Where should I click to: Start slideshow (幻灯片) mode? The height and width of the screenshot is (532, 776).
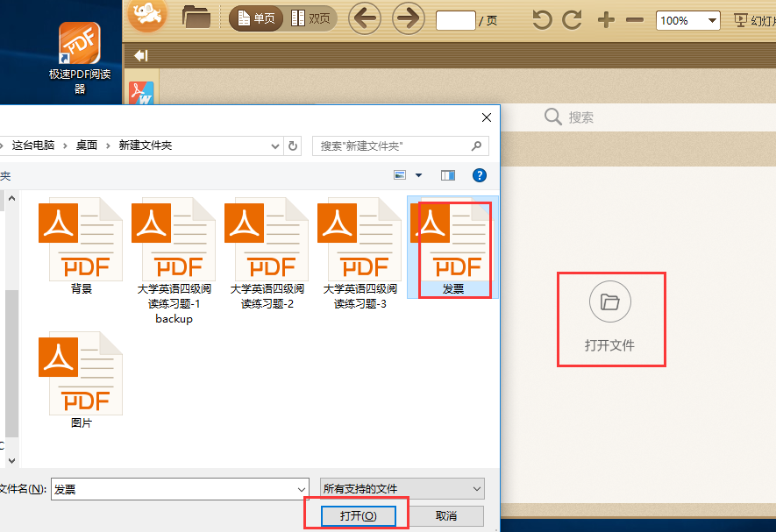755,20
